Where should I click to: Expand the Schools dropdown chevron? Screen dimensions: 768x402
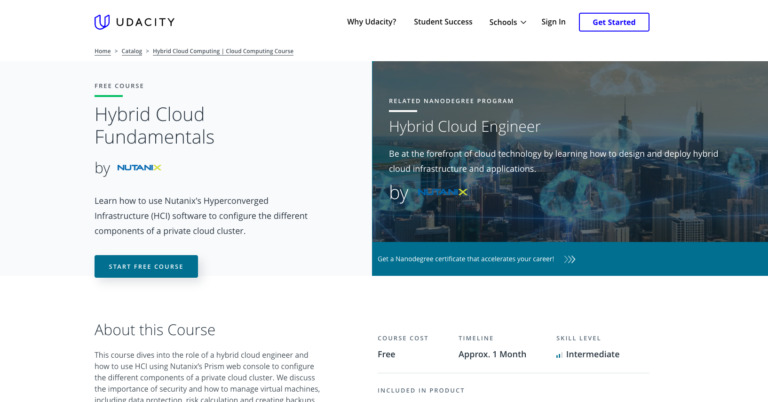click(523, 23)
